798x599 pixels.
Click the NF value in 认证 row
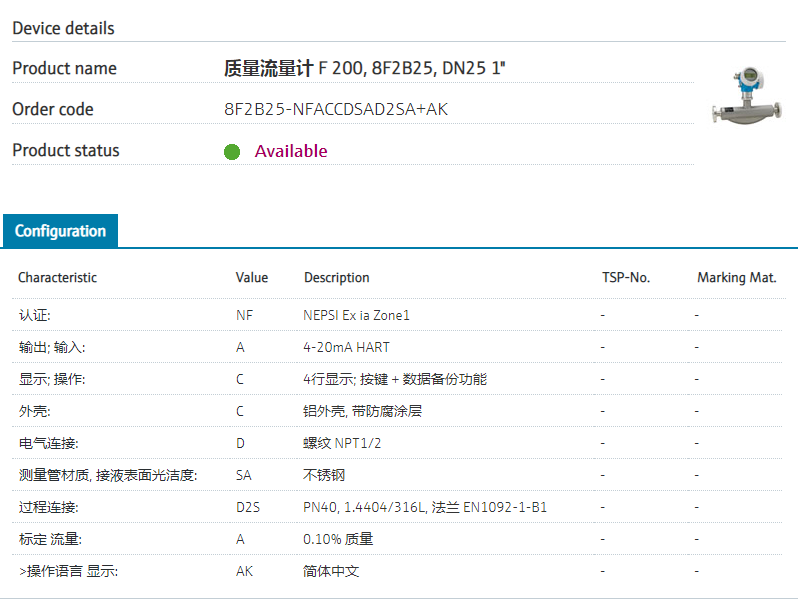pyautogui.click(x=244, y=315)
